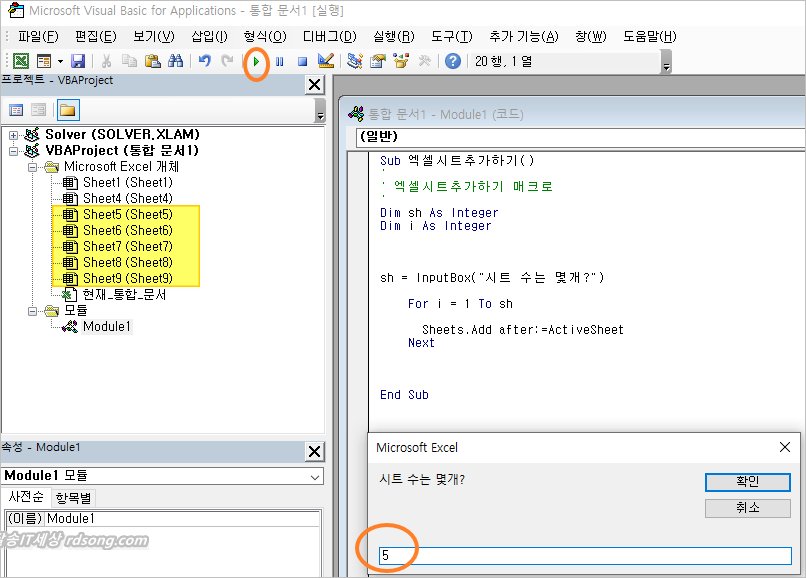Image resolution: width=806 pixels, height=578 pixels.
Task: Open the 삽입(I) menu
Action: [x=209, y=37]
